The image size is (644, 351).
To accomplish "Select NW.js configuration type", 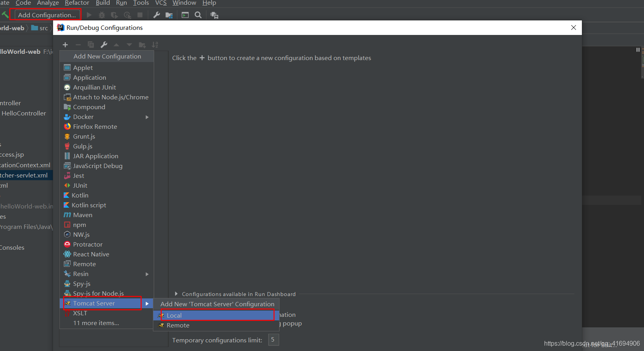I will [106, 234].
